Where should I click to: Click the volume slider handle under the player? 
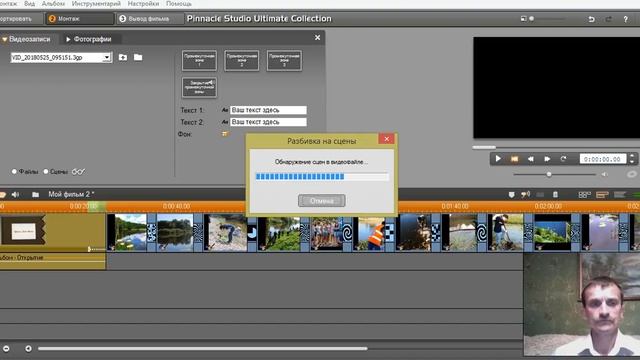pos(549,174)
